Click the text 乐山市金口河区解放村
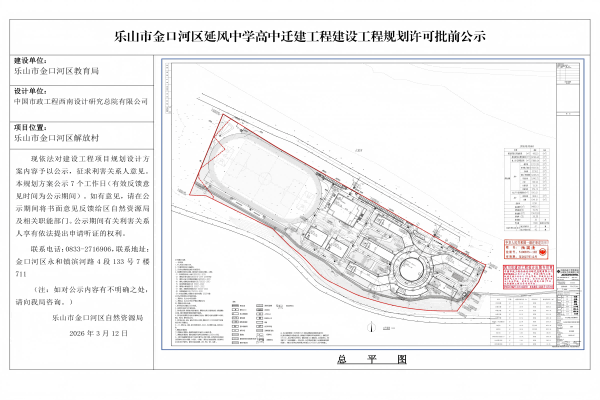The height and width of the screenshot is (400, 600). (x=57, y=138)
